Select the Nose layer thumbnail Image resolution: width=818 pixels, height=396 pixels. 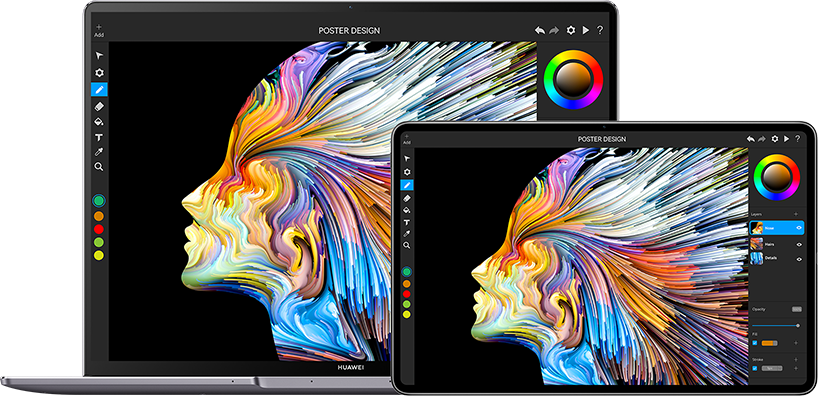[757, 227]
